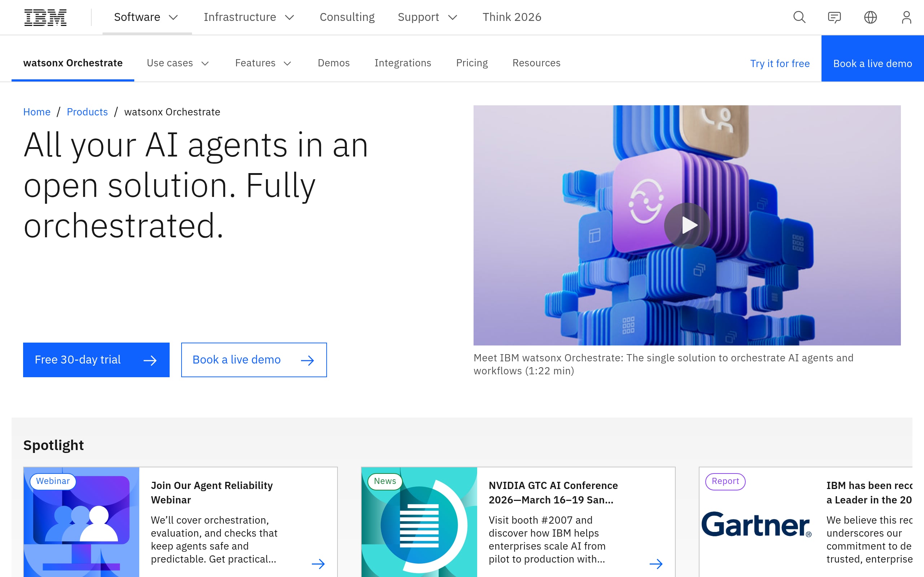Open the Demos section
The image size is (924, 577).
pos(334,63)
